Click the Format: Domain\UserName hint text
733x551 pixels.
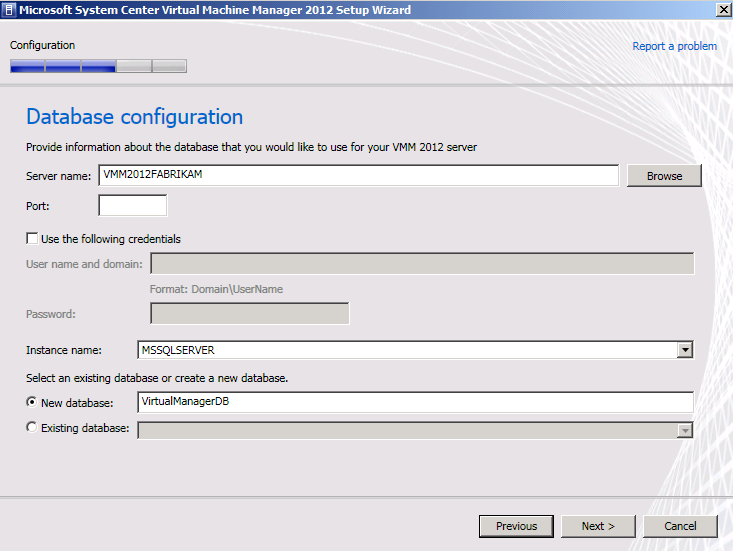tap(216, 289)
